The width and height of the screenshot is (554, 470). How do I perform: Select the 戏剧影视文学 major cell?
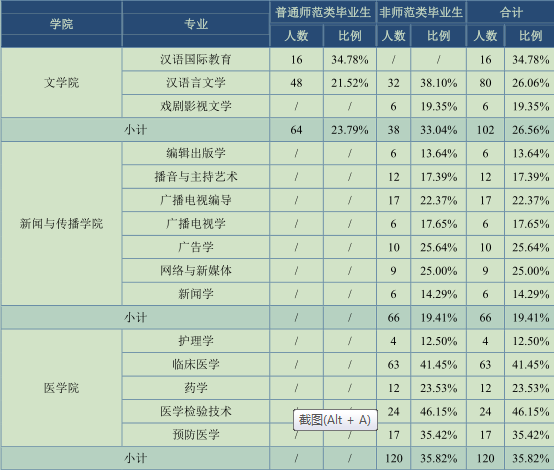pos(196,106)
